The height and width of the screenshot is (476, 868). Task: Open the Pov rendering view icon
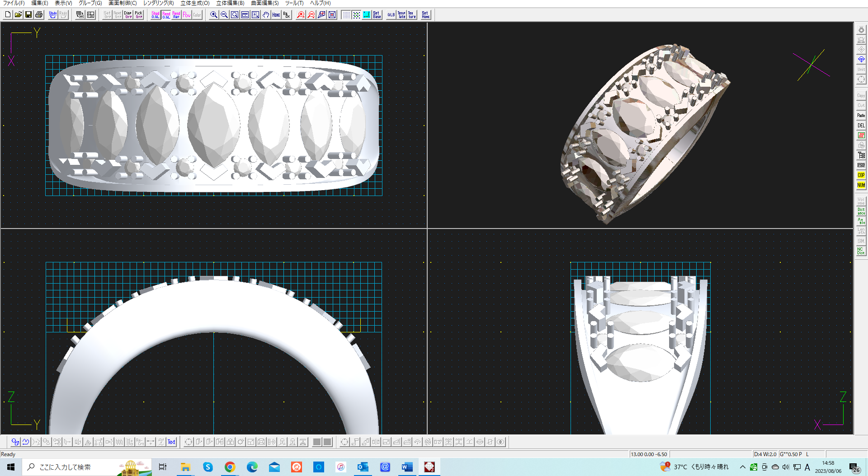point(186,15)
